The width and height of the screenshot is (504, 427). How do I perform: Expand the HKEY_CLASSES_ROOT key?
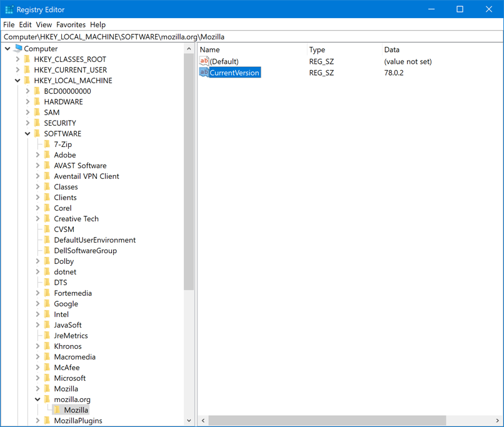[18, 59]
